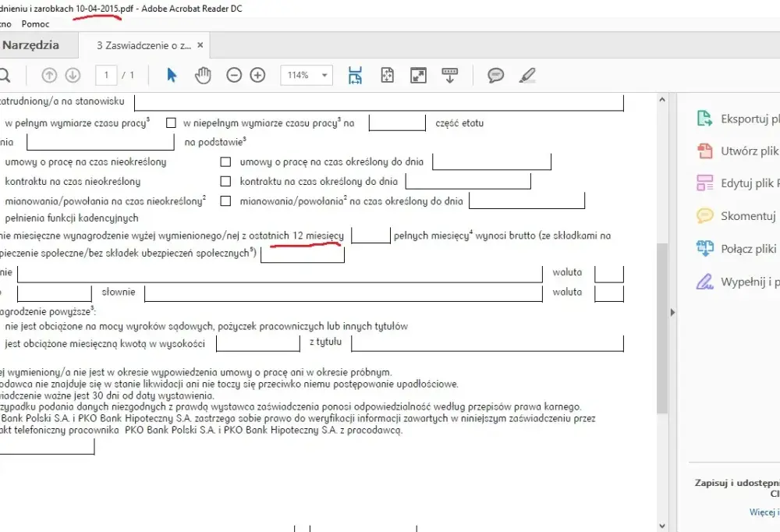The height and width of the screenshot is (532, 780).
Task: Click the 'Więcej' link in side panel
Action: click(764, 512)
